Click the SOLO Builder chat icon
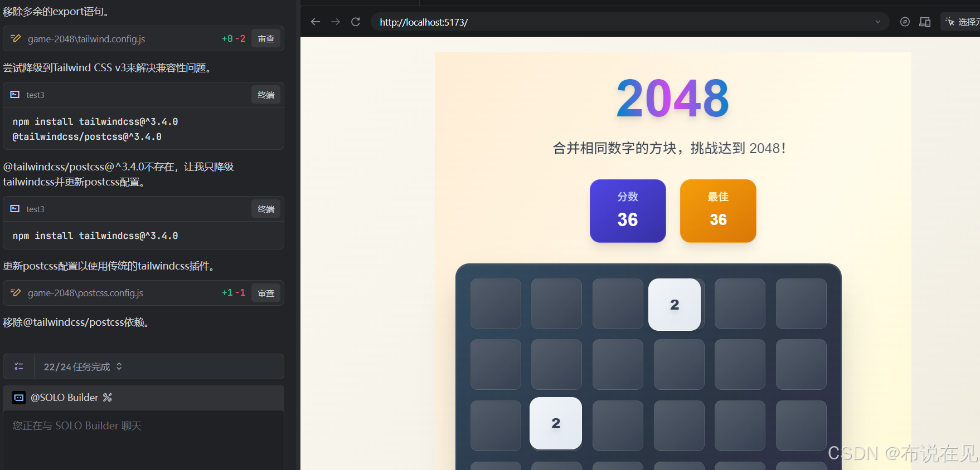 coord(19,398)
